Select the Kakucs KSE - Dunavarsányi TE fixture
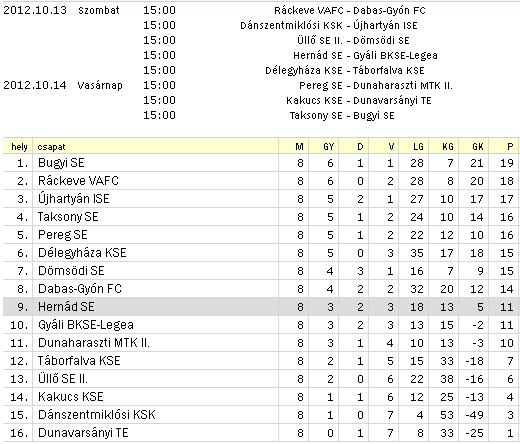520x444 pixels. click(359, 101)
